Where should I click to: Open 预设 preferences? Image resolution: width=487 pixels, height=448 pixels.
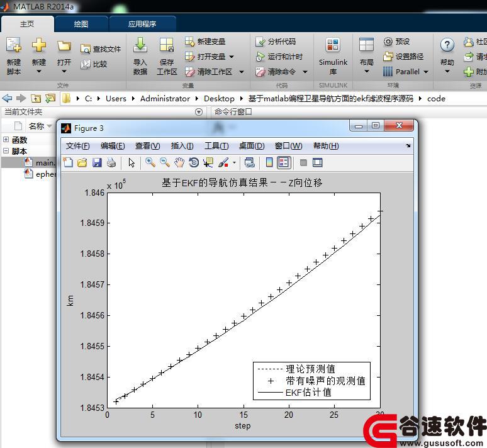coord(396,42)
